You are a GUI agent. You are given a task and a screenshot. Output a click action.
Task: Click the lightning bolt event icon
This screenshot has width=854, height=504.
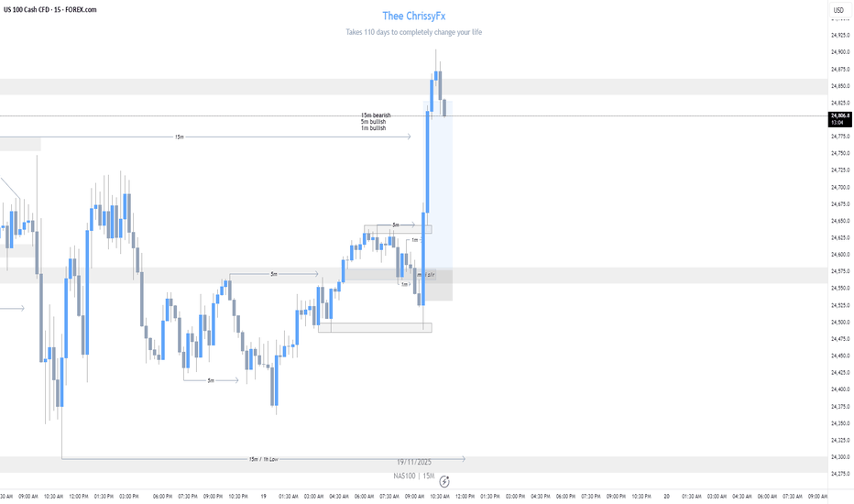point(444,480)
